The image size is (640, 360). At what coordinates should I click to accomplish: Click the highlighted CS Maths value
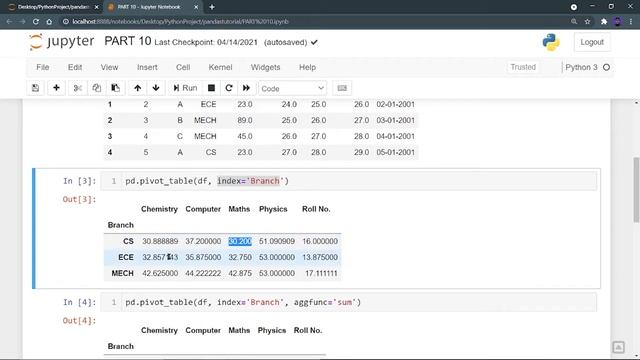(240, 241)
